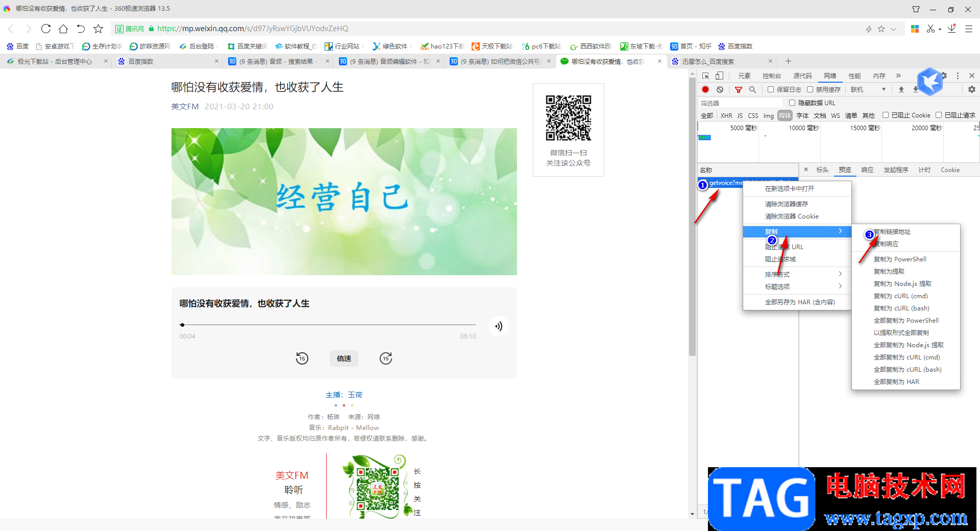Screen dimensions: 980x531
Task: Open the 美文FM account link
Action: 185,106
